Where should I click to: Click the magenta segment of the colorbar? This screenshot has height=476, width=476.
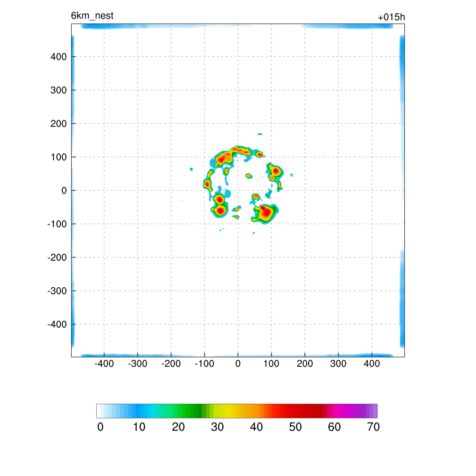click(340, 411)
